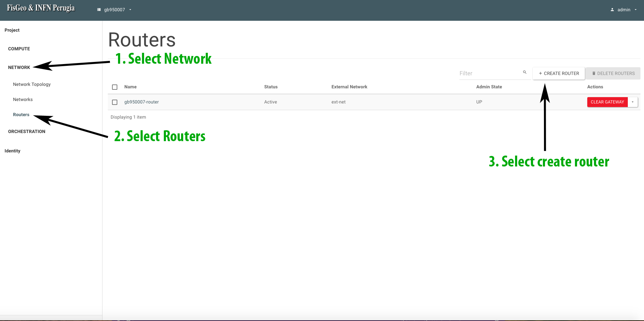Click the Delete Routers button
644x321 pixels.
(x=613, y=74)
